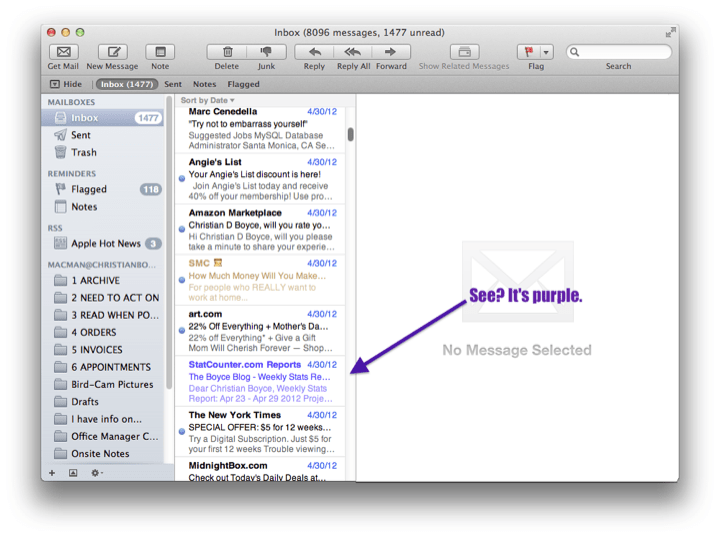Click in the Search field
Viewport: 720px width, 538px height.
pyautogui.click(x=619, y=52)
